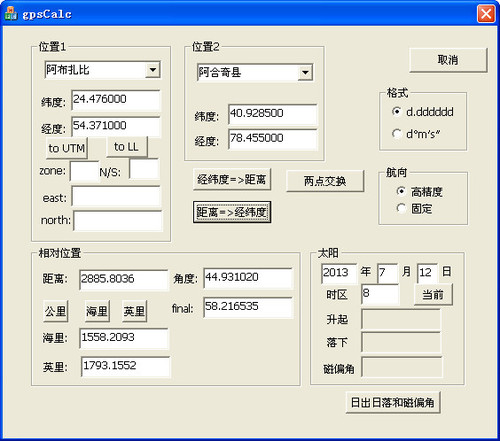The height and width of the screenshot is (441, 500).
Task: Click the 海里 value field 1558.2093
Action: coord(124,338)
